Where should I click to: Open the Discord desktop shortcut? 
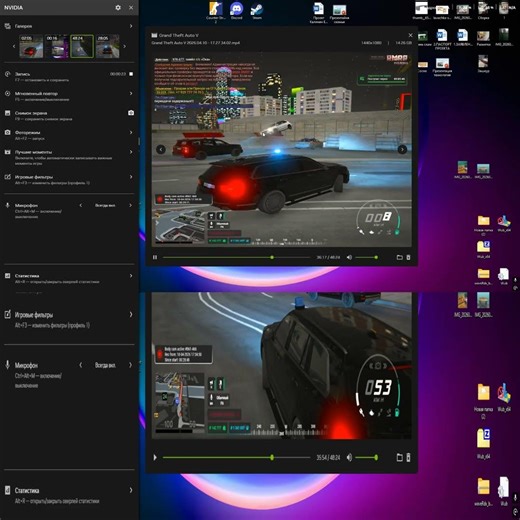pyautogui.click(x=236, y=11)
